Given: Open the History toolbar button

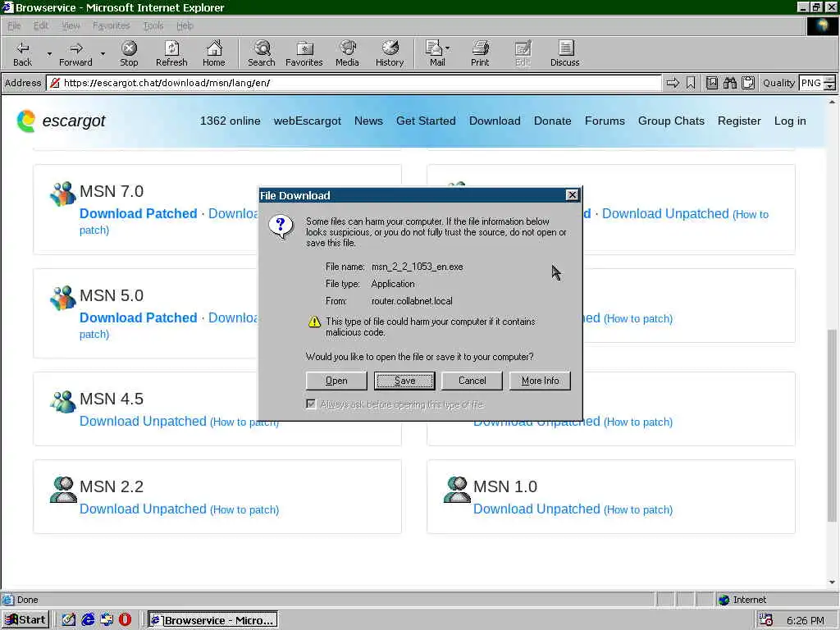Looking at the screenshot, I should (390, 53).
